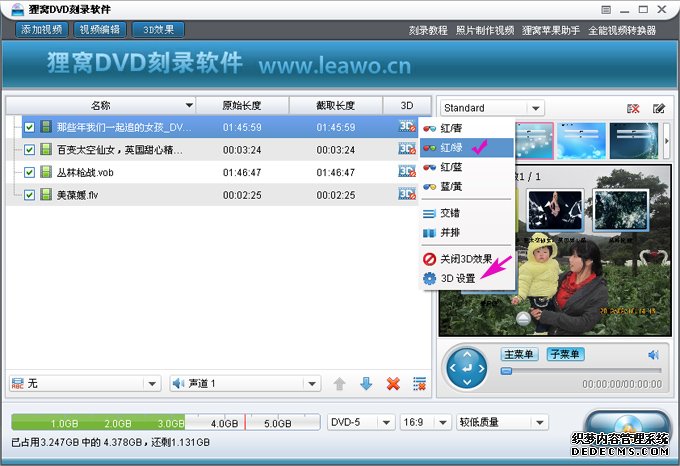Open the subtitle dropdown showing 无
The height and width of the screenshot is (466, 680).
click(x=85, y=384)
